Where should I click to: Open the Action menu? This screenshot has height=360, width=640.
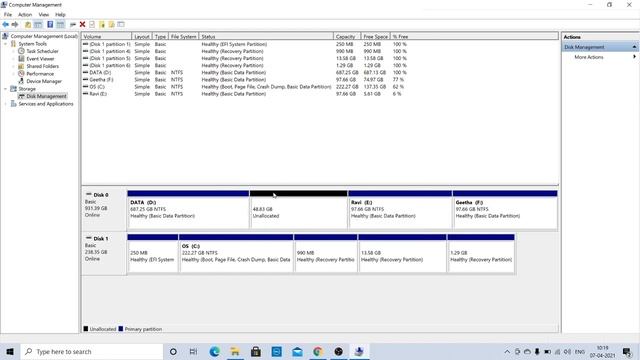(x=25, y=14)
